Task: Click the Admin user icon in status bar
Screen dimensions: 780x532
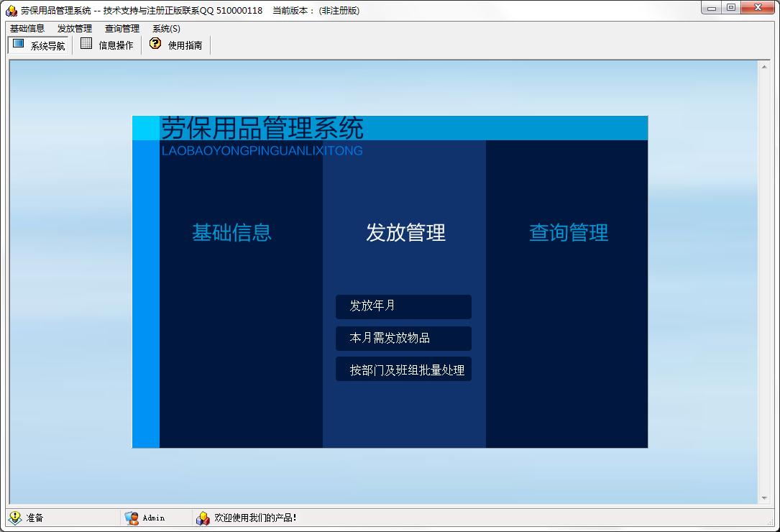Action: [132, 518]
